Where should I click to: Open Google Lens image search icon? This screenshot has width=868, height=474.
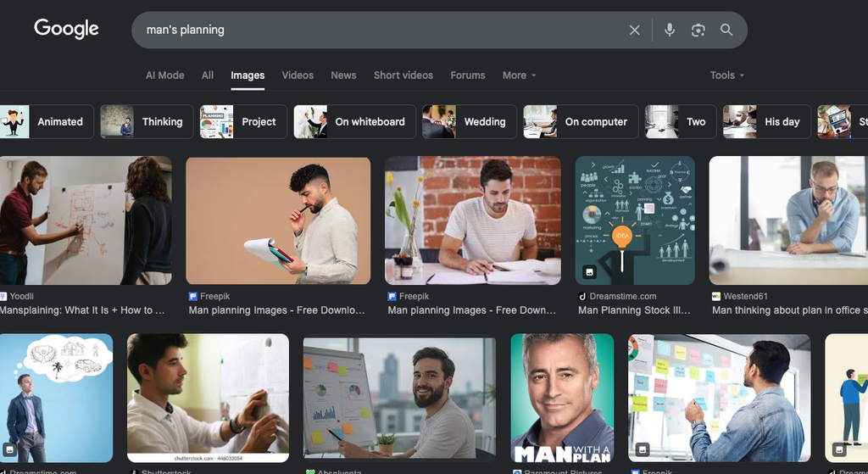[698, 30]
